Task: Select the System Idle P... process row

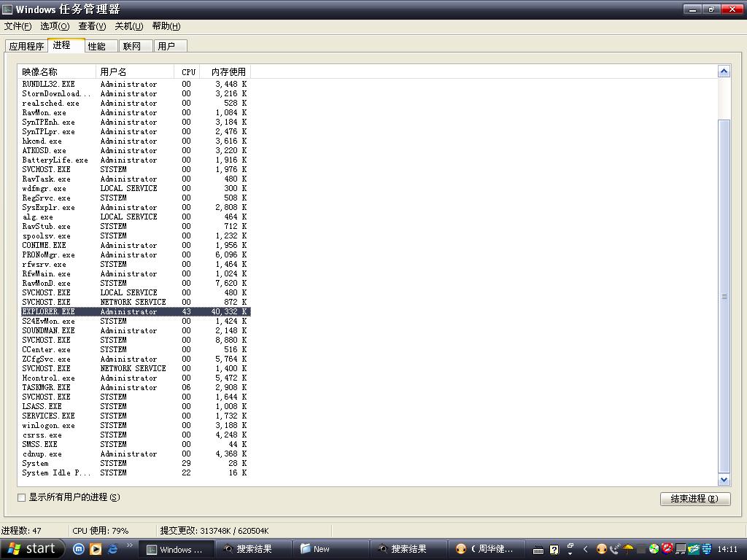Action: (135, 472)
